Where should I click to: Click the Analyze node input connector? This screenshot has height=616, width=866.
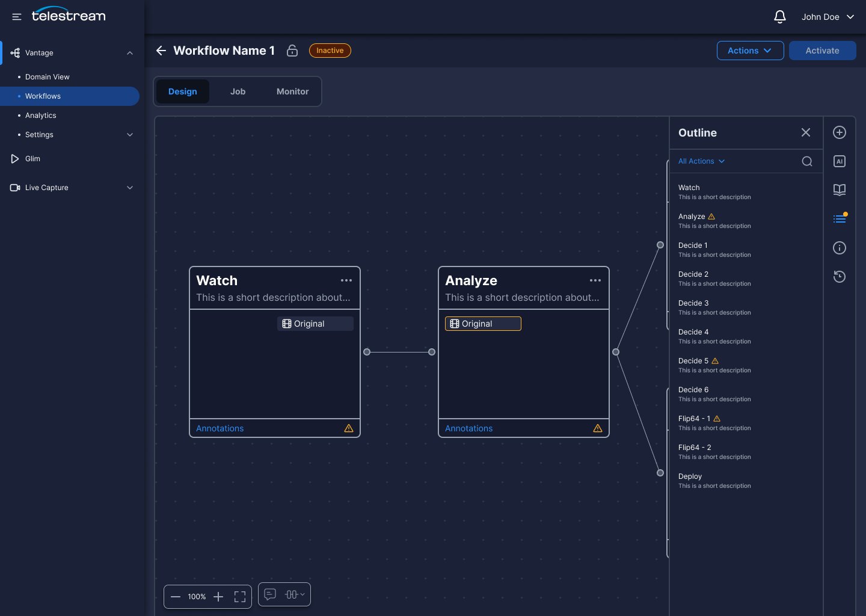tap(432, 352)
